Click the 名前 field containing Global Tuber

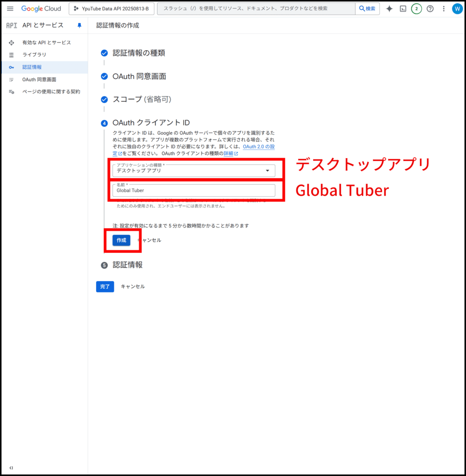pyautogui.click(x=194, y=190)
